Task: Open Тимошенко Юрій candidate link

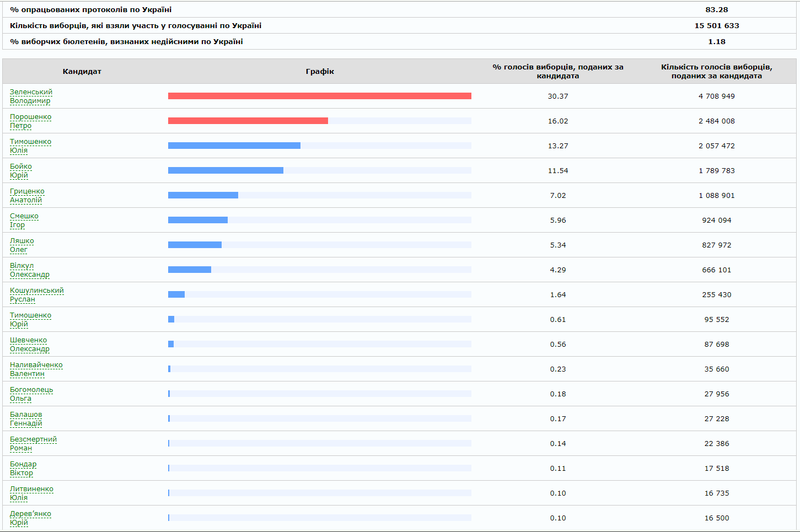Action: [30, 315]
